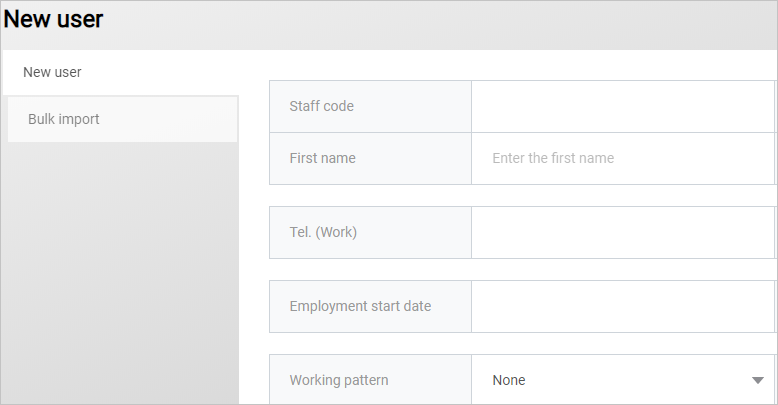Open the Working pattern dropdown arrow
Screen dimensions: 778x405
756,380
